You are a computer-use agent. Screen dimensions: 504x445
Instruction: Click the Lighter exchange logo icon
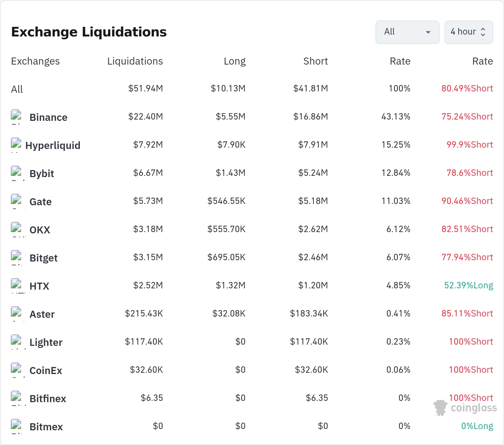point(16,342)
